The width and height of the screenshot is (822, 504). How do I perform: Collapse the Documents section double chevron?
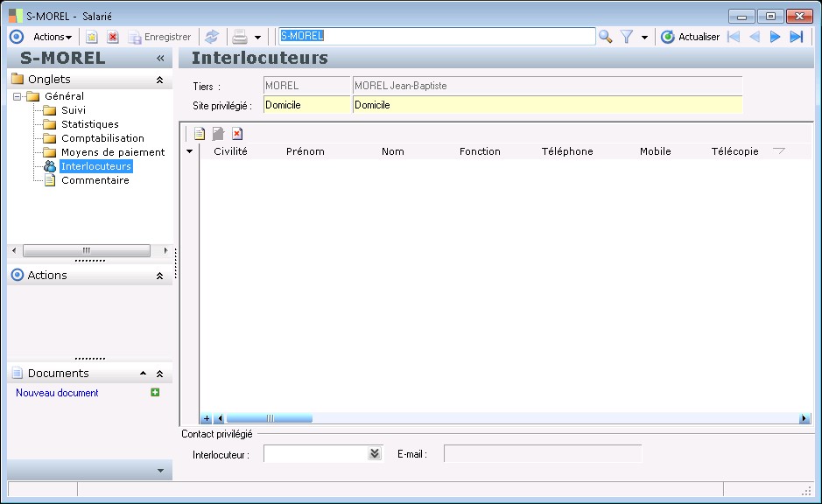click(160, 374)
